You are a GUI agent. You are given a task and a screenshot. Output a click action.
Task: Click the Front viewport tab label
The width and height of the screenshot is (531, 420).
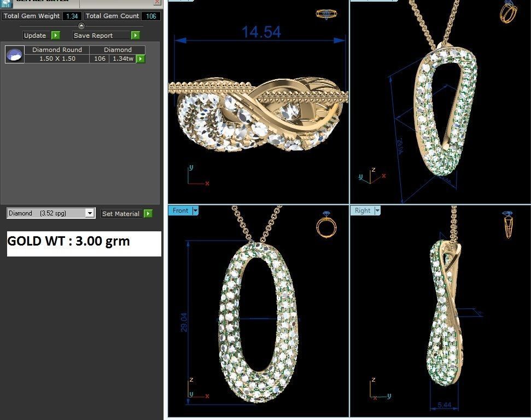(x=180, y=211)
